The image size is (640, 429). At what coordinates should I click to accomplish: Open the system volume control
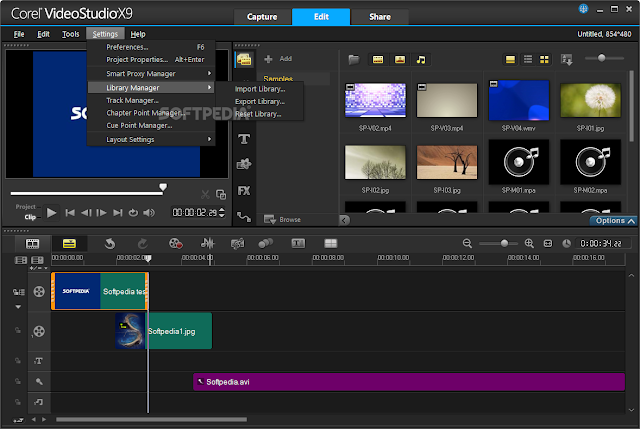coord(149,213)
